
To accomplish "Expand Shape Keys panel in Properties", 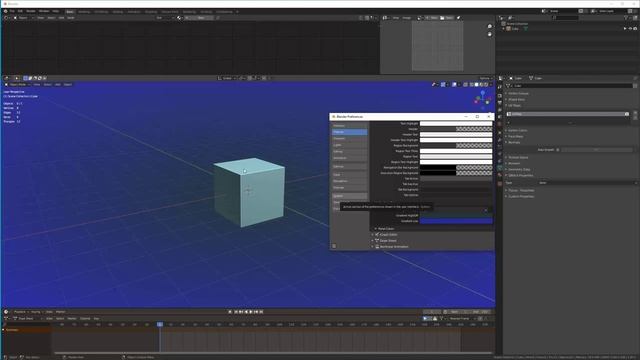I will (x=516, y=100).
